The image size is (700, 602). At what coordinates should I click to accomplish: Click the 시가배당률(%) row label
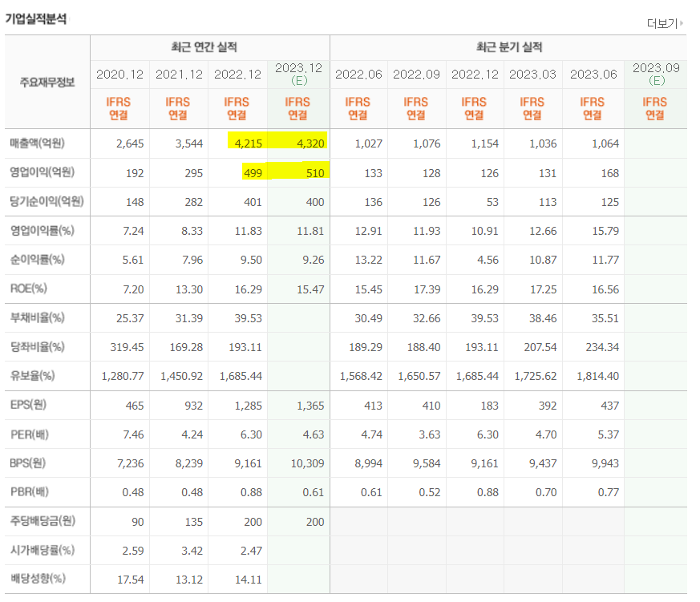(x=42, y=550)
